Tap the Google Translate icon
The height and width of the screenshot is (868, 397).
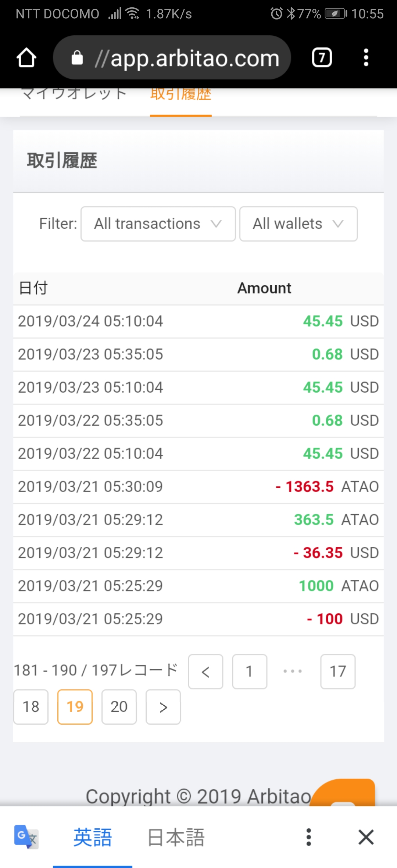tap(26, 837)
